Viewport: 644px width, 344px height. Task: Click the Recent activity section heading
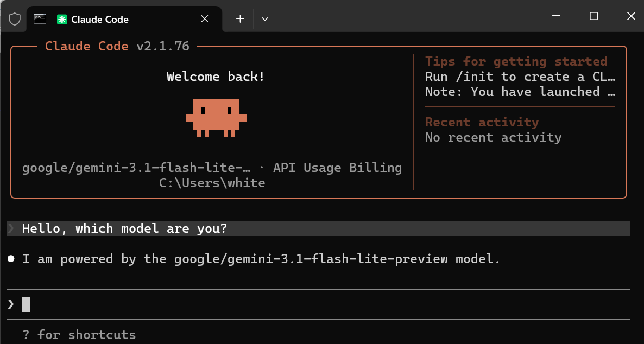pyautogui.click(x=482, y=122)
